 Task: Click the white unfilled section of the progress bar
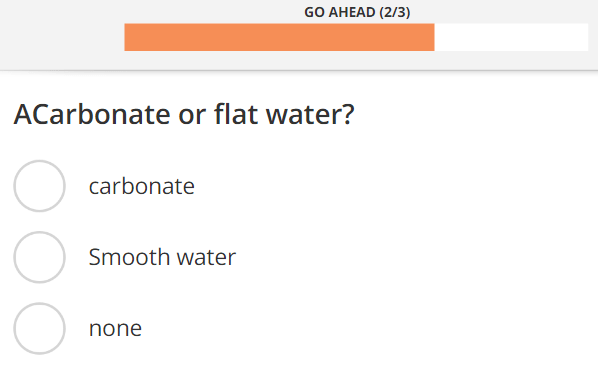click(511, 37)
